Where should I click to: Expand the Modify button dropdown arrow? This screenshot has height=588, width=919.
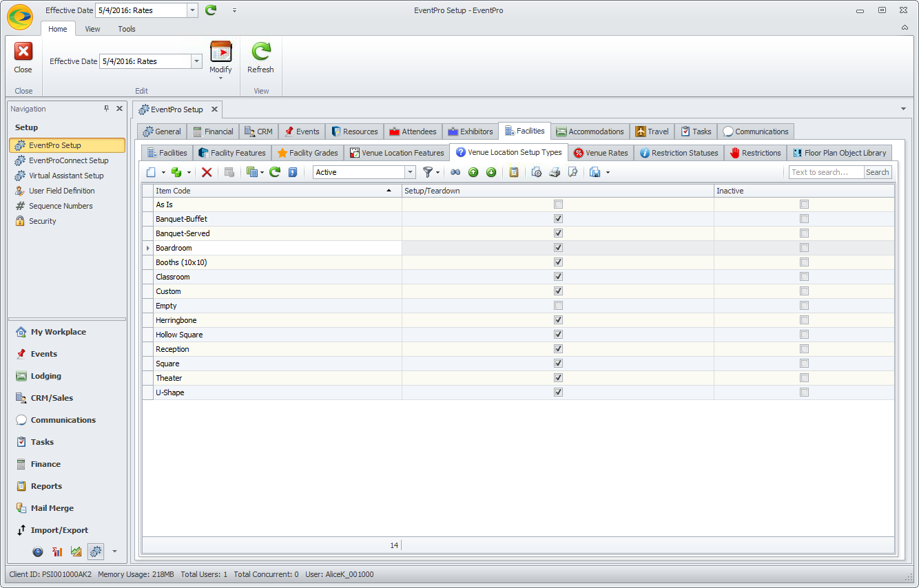(221, 78)
